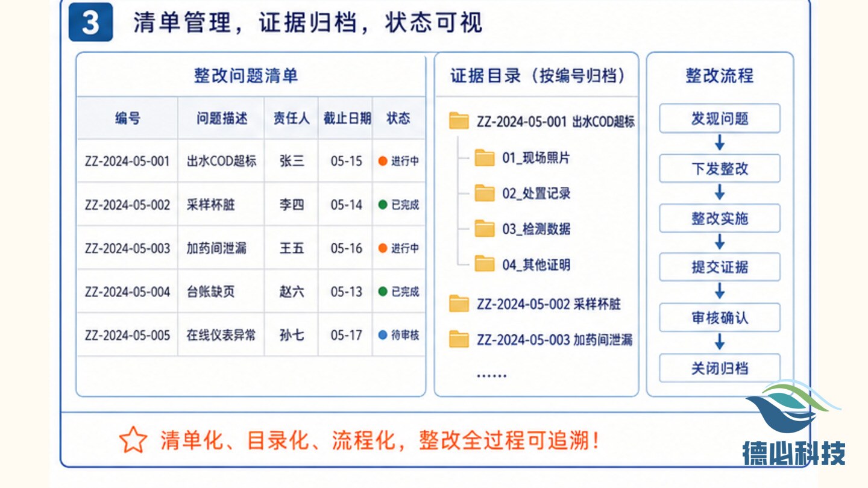The height and width of the screenshot is (488, 868).
Task: Select the 提交证据 step box
Action: pos(720,267)
